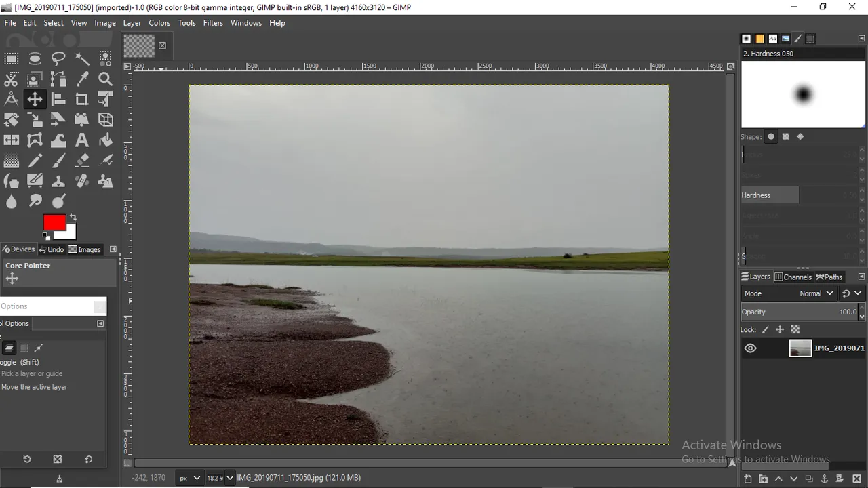Select the Heal bandage tool
The height and width of the screenshot is (488, 868).
81,181
